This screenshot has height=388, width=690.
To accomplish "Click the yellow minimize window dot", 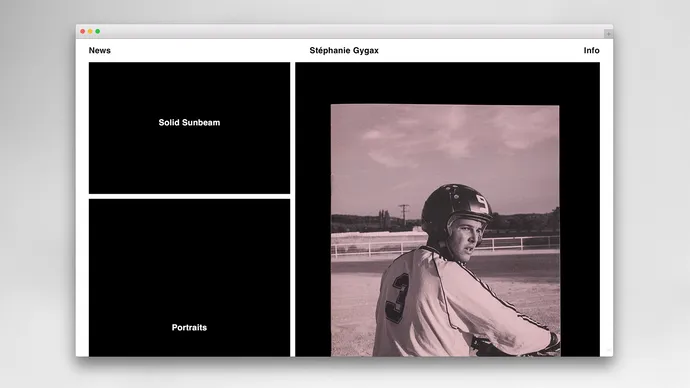I will point(90,31).
